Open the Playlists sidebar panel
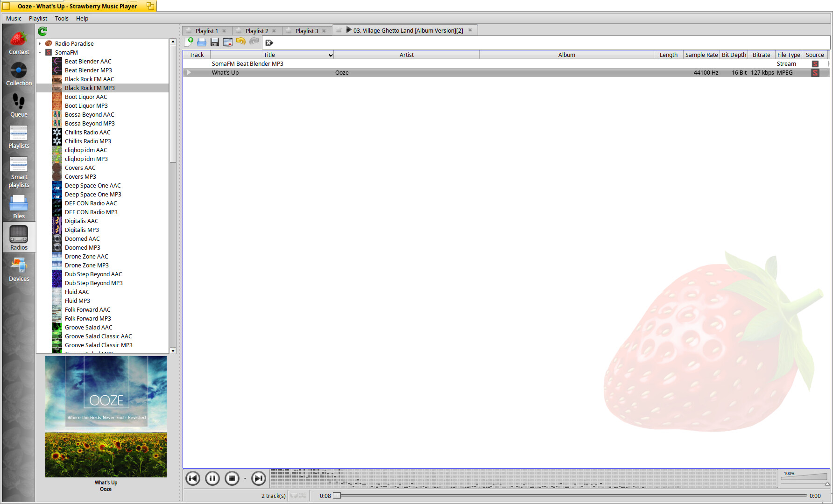The width and height of the screenshot is (833, 504). (19, 137)
